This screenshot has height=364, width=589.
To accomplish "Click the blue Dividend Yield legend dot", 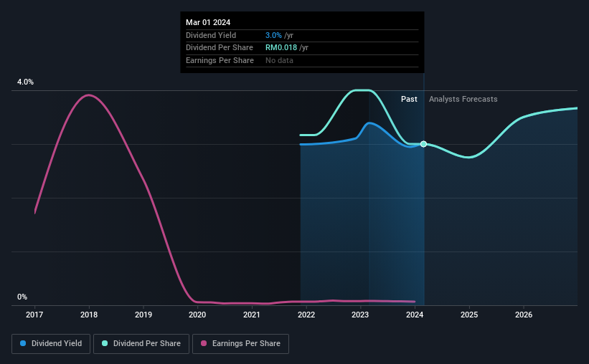I will (x=23, y=343).
